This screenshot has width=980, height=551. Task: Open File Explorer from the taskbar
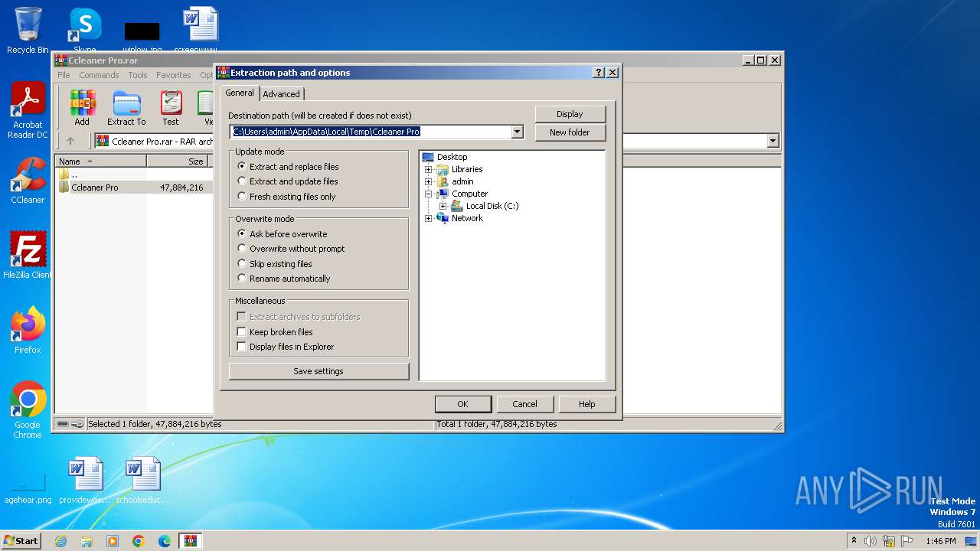coord(87,541)
